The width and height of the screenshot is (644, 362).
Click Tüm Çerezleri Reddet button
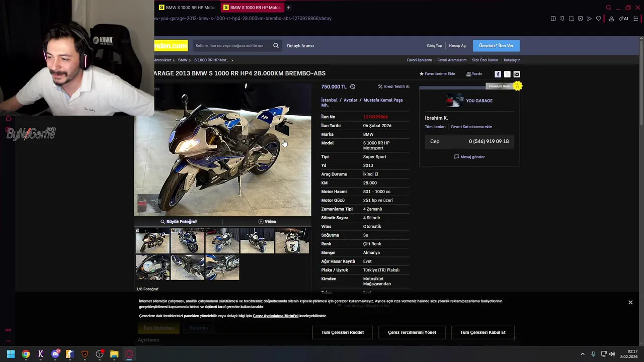343,332
